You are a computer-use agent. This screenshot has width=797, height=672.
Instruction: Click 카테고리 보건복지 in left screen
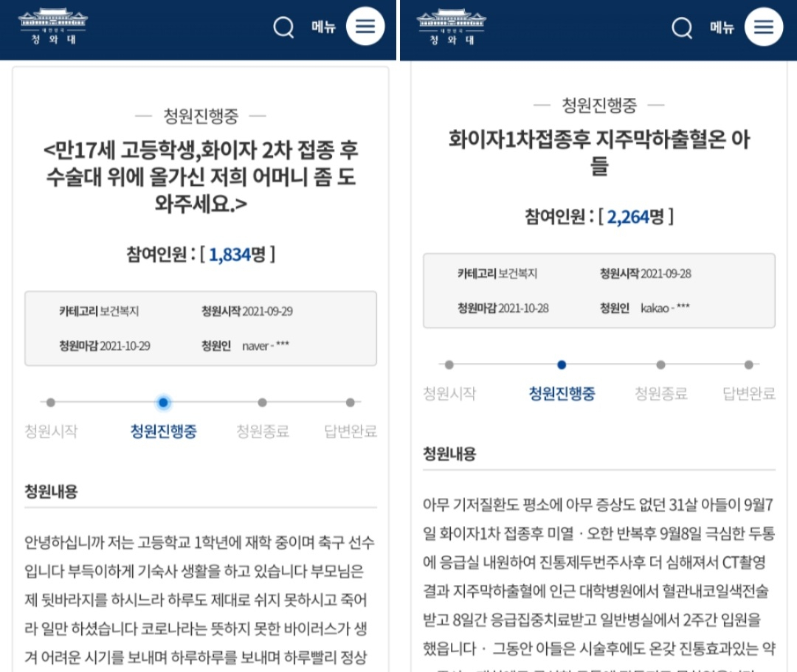pos(99,311)
